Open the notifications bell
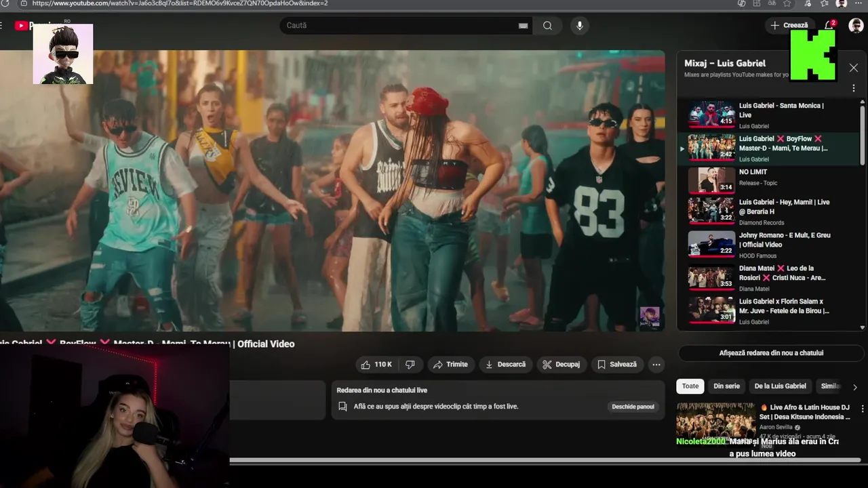Screen dimensions: 868x488 [829, 25]
